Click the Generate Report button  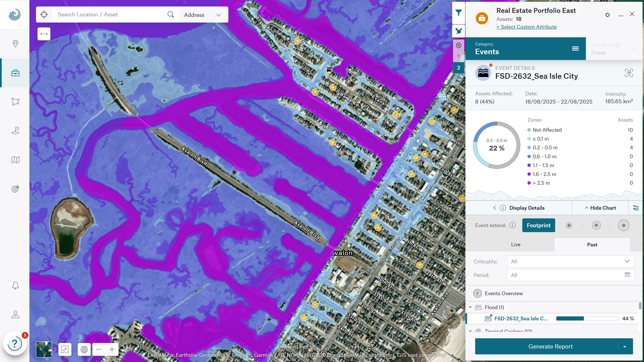[x=550, y=346]
